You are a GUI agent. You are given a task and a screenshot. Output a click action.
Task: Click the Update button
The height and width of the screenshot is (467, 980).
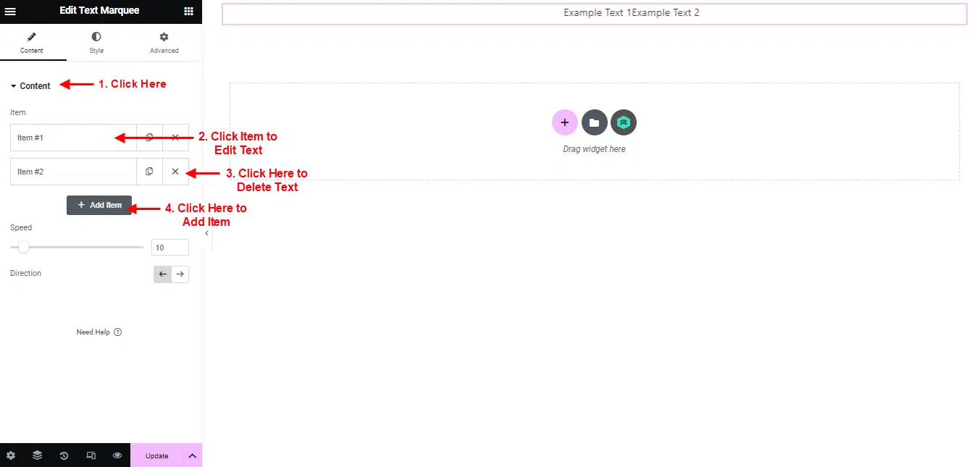156,455
